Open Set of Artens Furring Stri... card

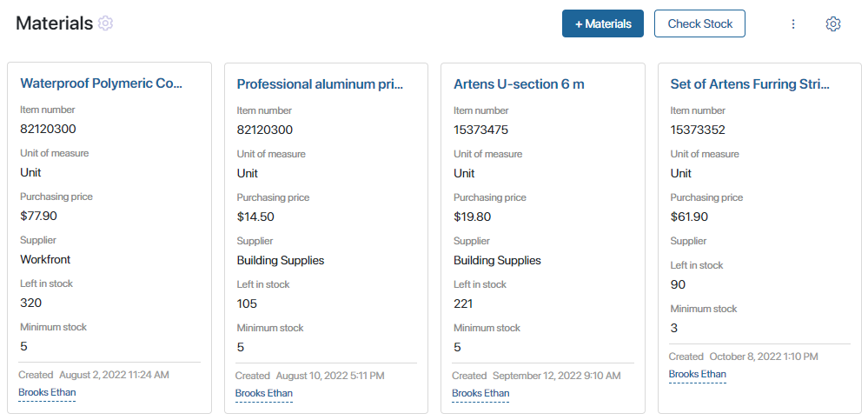(750, 84)
